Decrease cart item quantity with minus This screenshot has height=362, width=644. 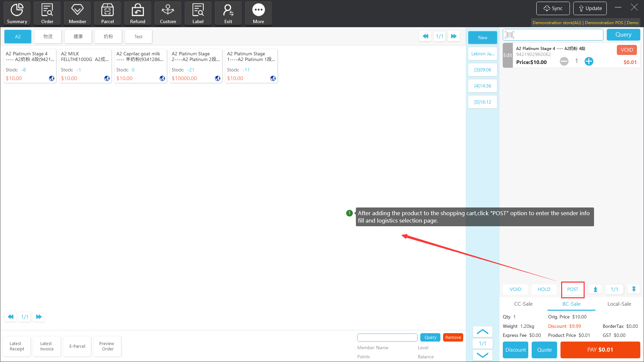(x=564, y=61)
